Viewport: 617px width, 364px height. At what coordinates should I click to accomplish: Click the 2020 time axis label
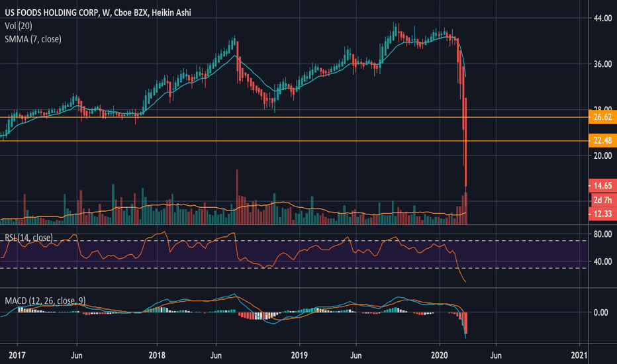[440, 355]
